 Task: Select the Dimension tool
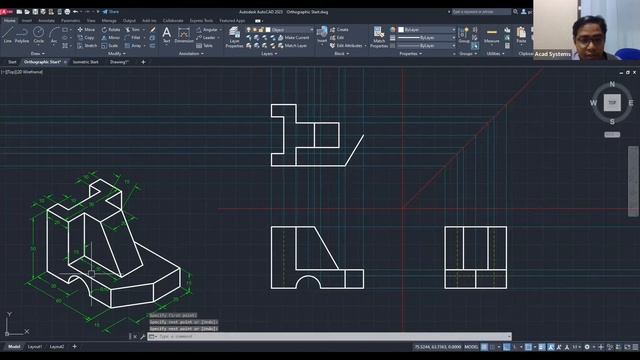point(184,35)
